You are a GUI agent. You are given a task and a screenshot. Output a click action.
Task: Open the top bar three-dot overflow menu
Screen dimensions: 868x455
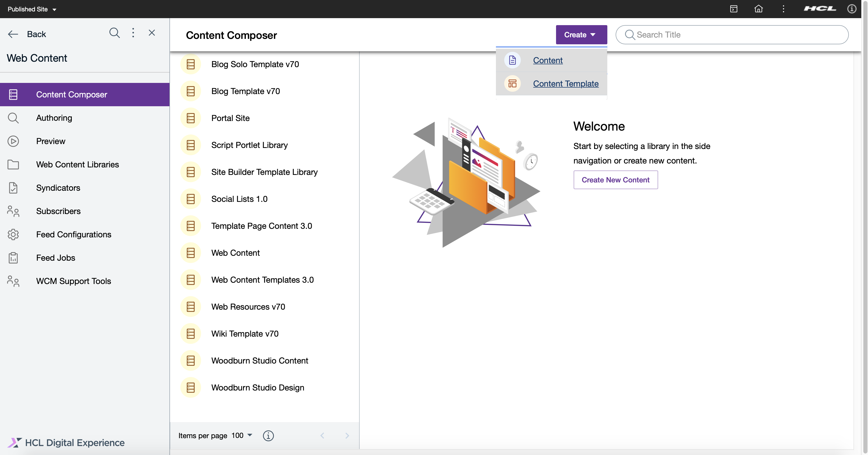(784, 9)
